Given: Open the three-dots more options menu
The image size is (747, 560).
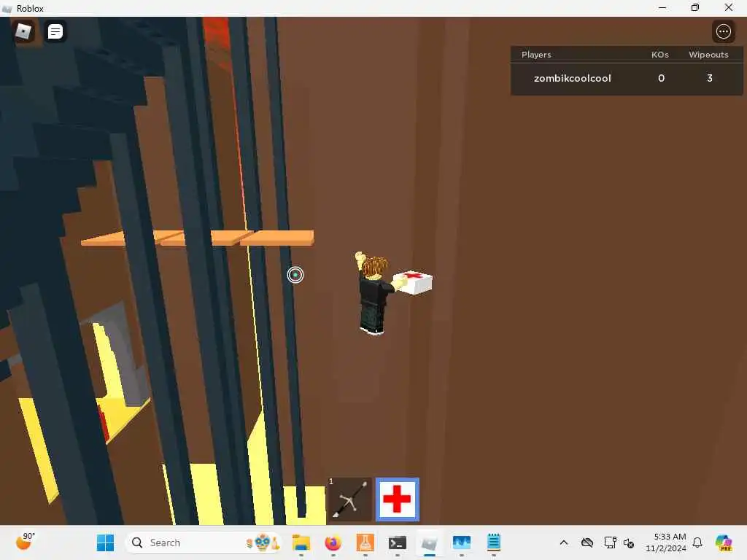Looking at the screenshot, I should pos(723,31).
